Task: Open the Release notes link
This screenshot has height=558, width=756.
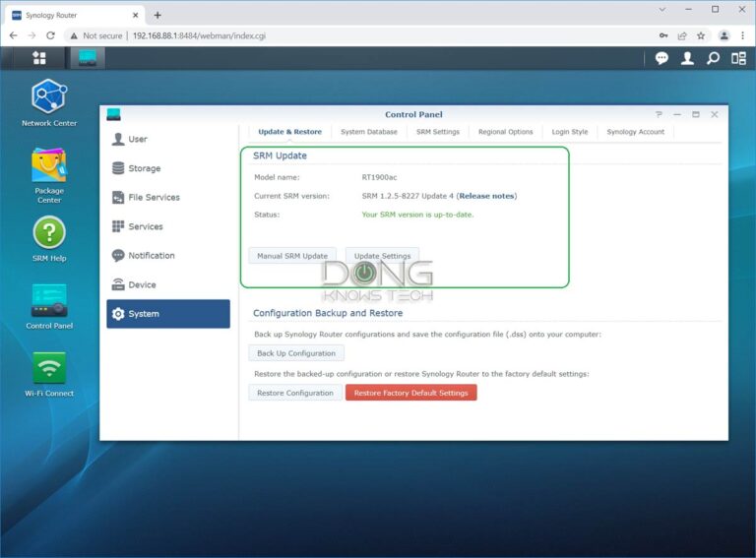Action: point(486,196)
